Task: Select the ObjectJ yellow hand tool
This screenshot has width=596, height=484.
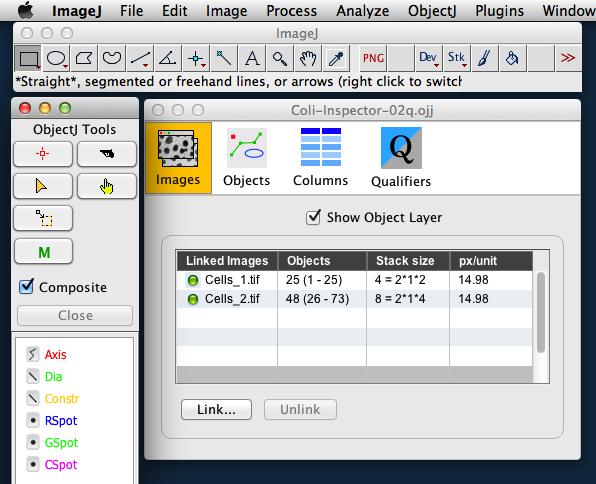Action: [107, 186]
